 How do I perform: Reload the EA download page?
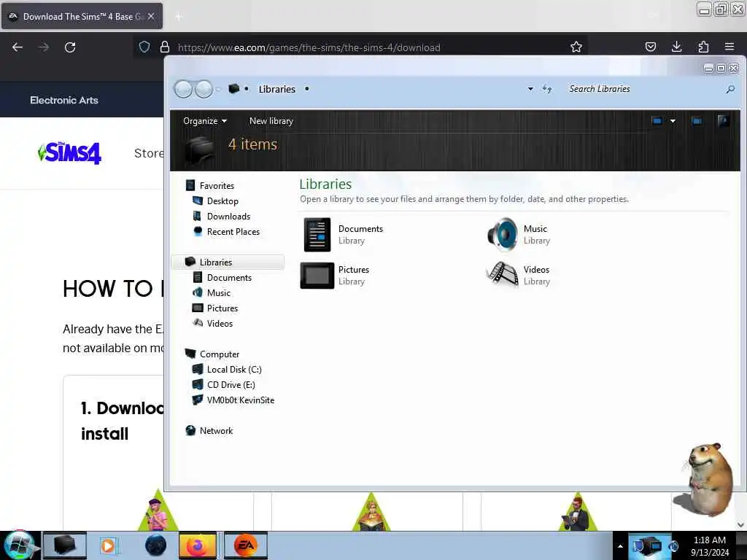(x=70, y=47)
